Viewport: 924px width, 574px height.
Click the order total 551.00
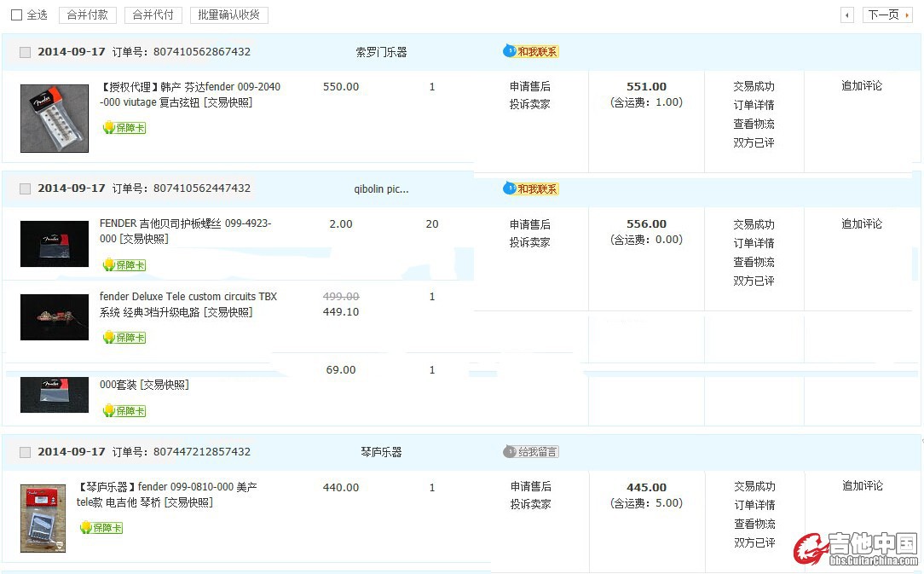(646, 86)
